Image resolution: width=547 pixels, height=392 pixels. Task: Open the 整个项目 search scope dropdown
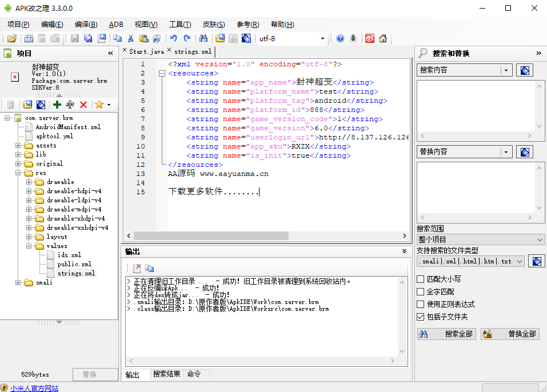[480, 239]
